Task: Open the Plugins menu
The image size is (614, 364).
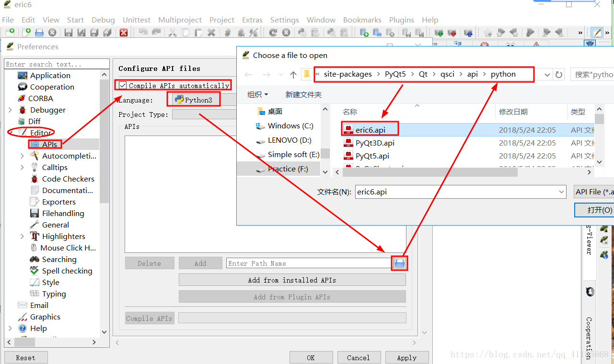Action: pos(402,20)
